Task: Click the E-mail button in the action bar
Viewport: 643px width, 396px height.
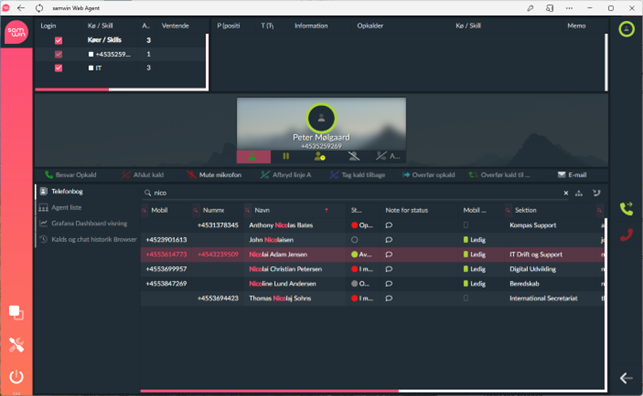Action: [572, 175]
